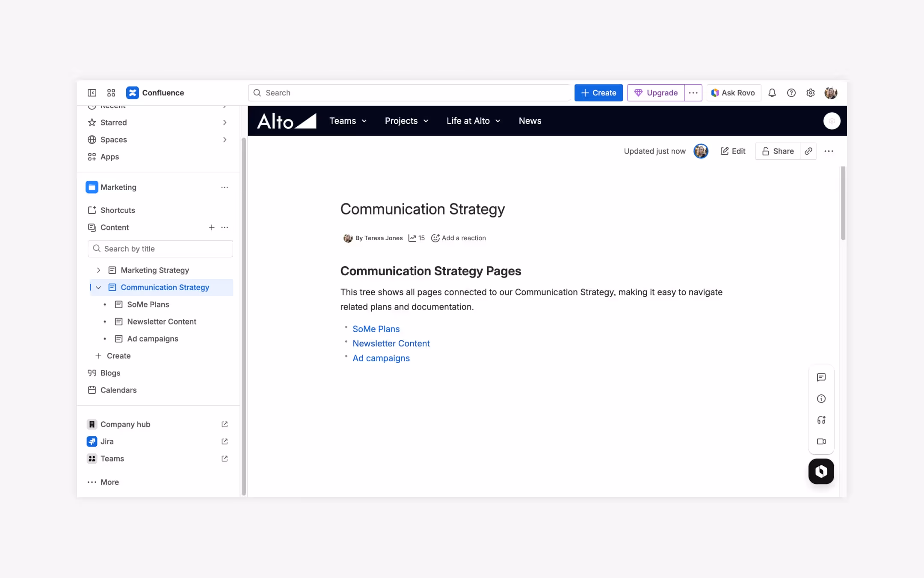Open the Newsletter Content link

tap(391, 343)
